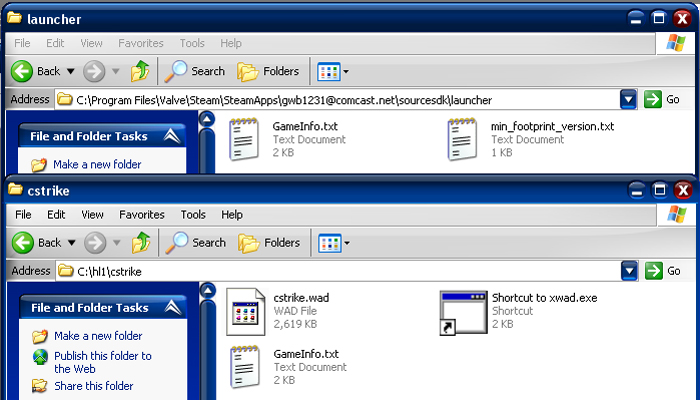Click Share this folder link
Image resolution: width=700 pixels, height=400 pixels.
(94, 386)
